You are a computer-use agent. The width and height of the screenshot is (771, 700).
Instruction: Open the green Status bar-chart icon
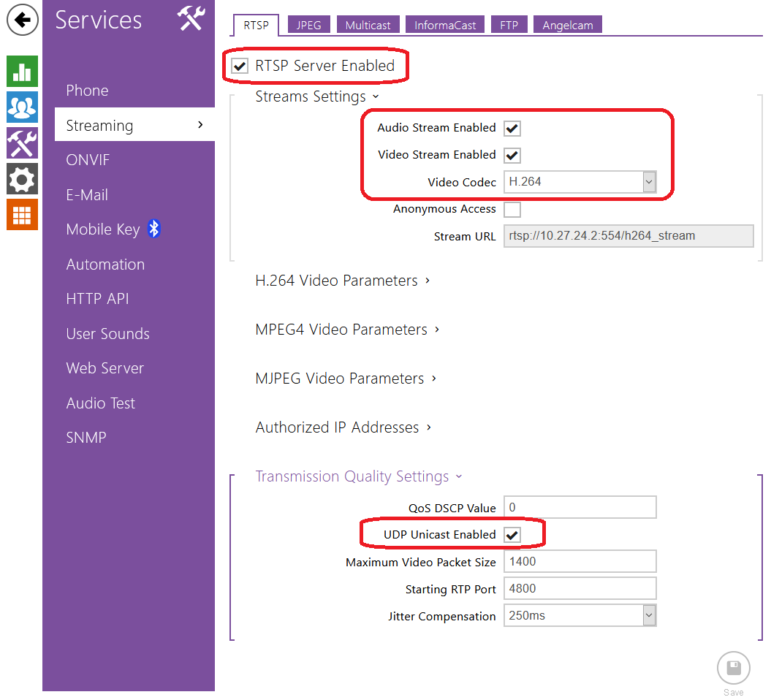22,72
